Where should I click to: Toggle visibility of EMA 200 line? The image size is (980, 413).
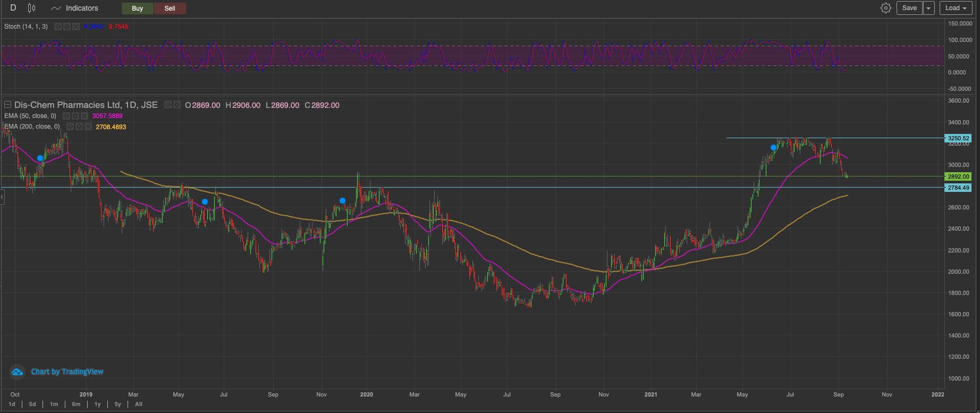[70, 127]
